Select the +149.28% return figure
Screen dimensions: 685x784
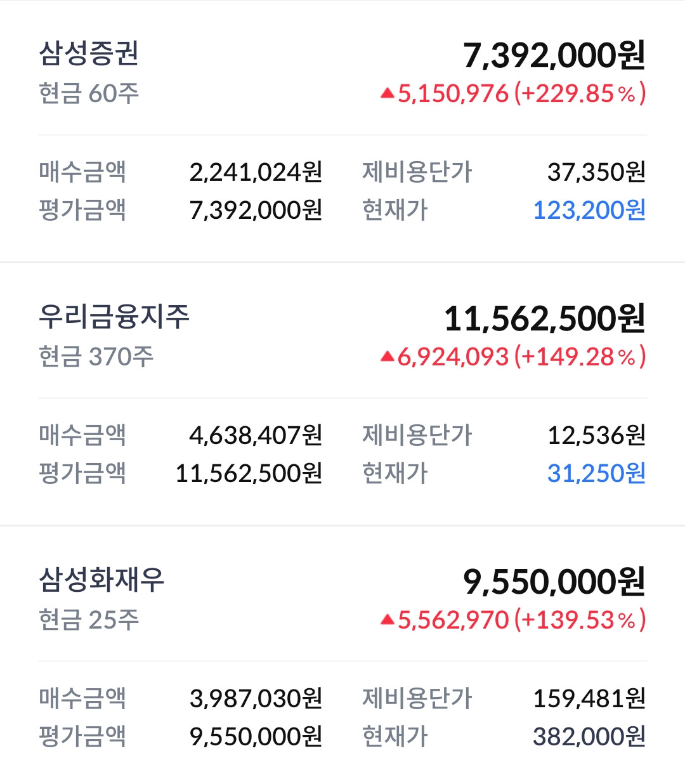click(x=580, y=357)
